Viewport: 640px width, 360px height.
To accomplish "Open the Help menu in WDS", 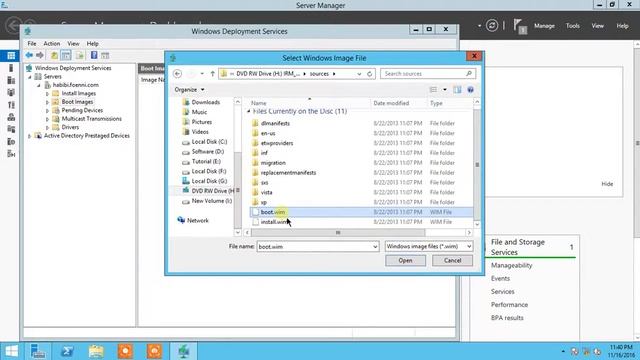I will [x=92, y=43].
